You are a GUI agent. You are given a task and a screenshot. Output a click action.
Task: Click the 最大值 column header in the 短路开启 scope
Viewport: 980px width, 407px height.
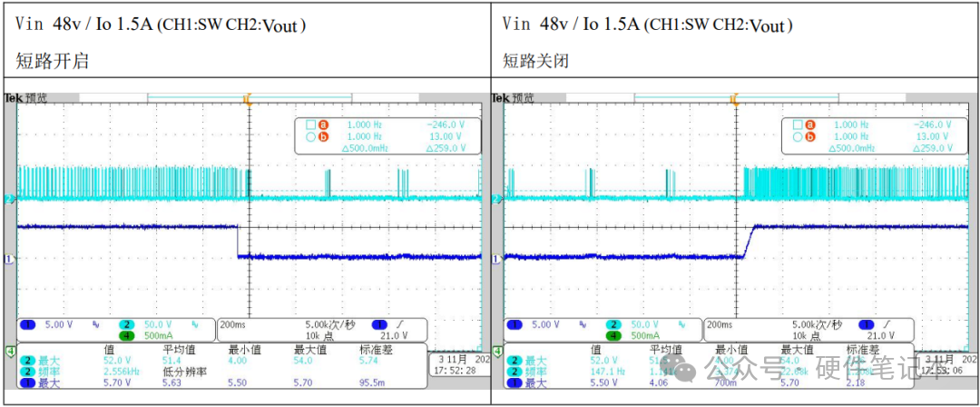click(x=311, y=349)
